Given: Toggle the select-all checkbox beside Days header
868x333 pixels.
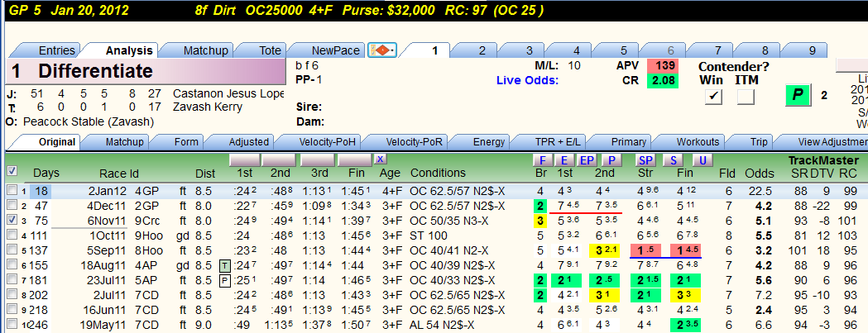Looking at the screenshot, I should coord(11,172).
